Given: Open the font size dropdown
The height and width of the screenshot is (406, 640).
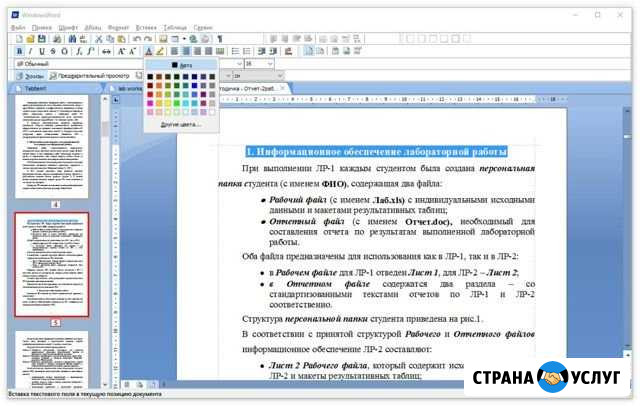Looking at the screenshot, I should (273, 63).
